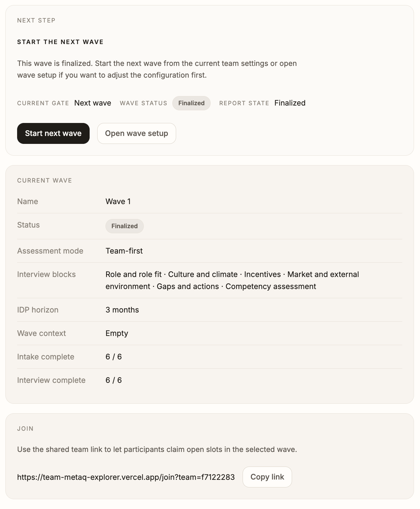Click the Next wave current gate value
The height and width of the screenshot is (509, 420).
coord(93,103)
